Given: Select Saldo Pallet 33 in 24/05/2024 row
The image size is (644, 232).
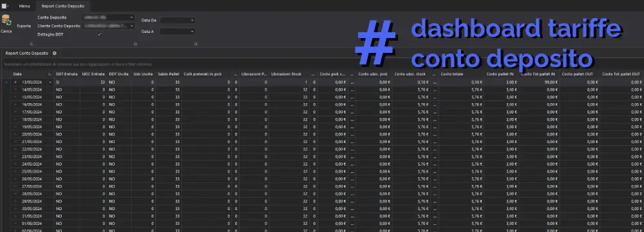Looking at the screenshot, I should click(x=168, y=164).
